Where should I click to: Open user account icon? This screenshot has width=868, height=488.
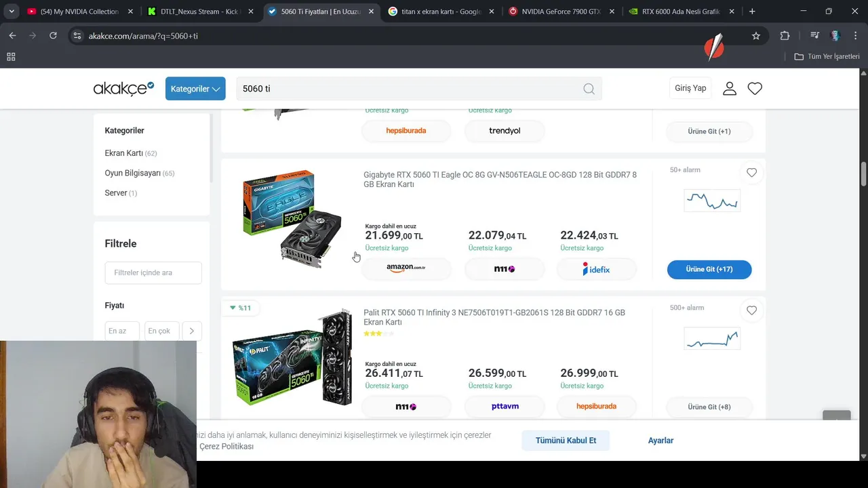[730, 88]
